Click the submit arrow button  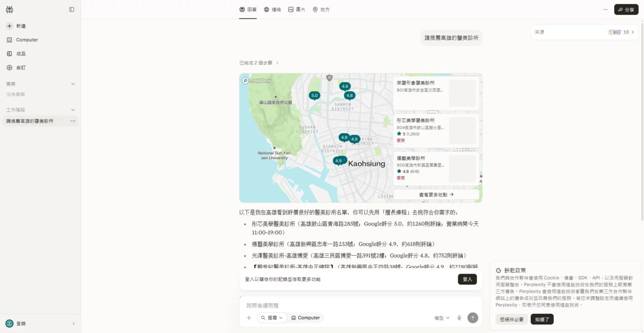click(x=472, y=318)
